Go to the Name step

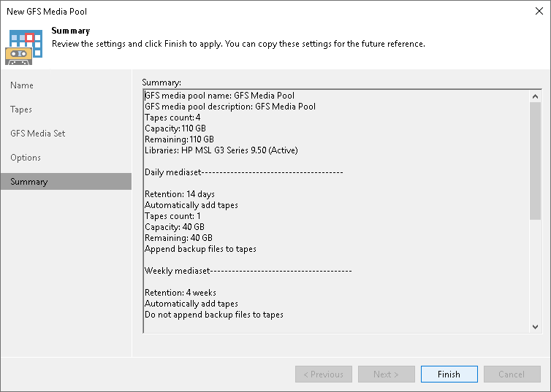tap(22, 85)
